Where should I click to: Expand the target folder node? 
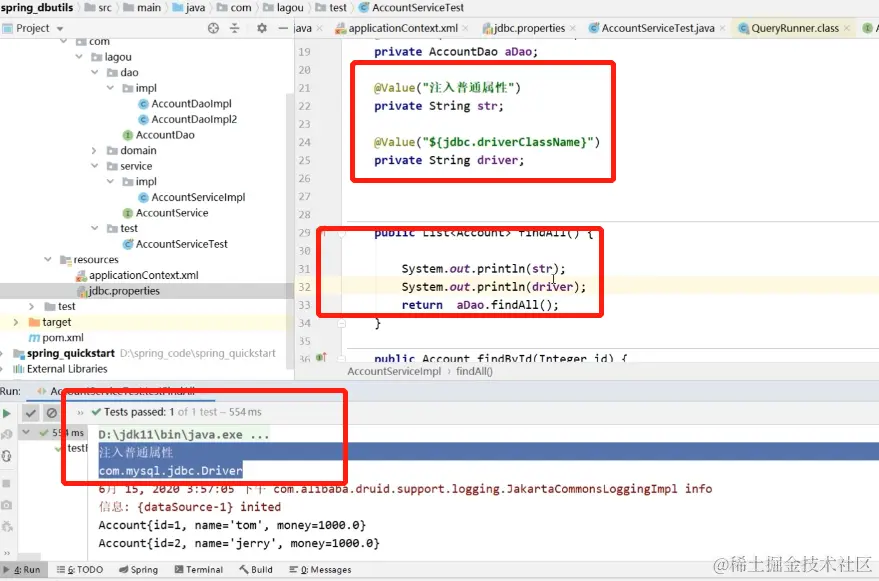[16, 322]
